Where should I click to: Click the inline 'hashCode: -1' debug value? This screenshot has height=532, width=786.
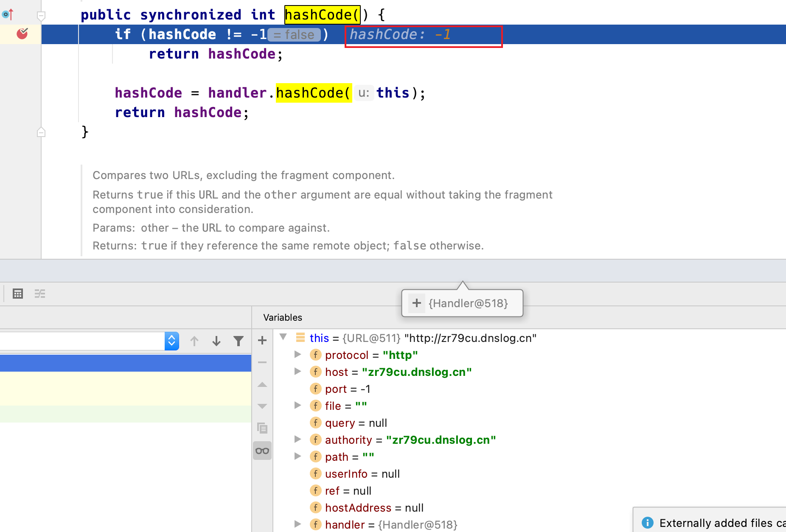click(400, 34)
